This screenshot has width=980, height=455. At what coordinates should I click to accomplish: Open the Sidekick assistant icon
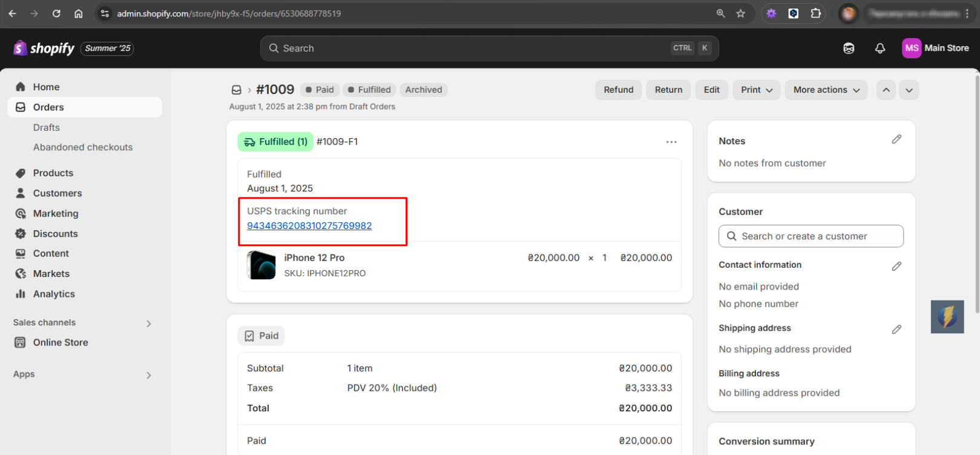click(849, 48)
